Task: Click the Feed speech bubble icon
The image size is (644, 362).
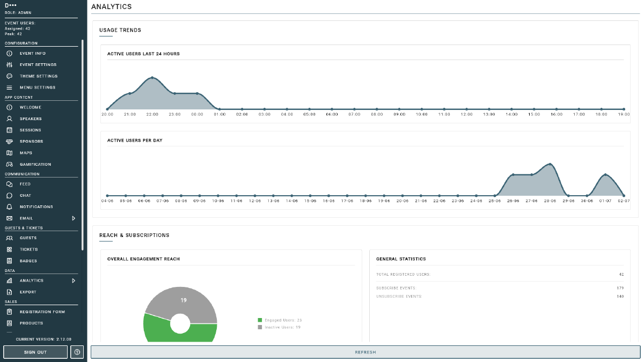Action: [9, 184]
